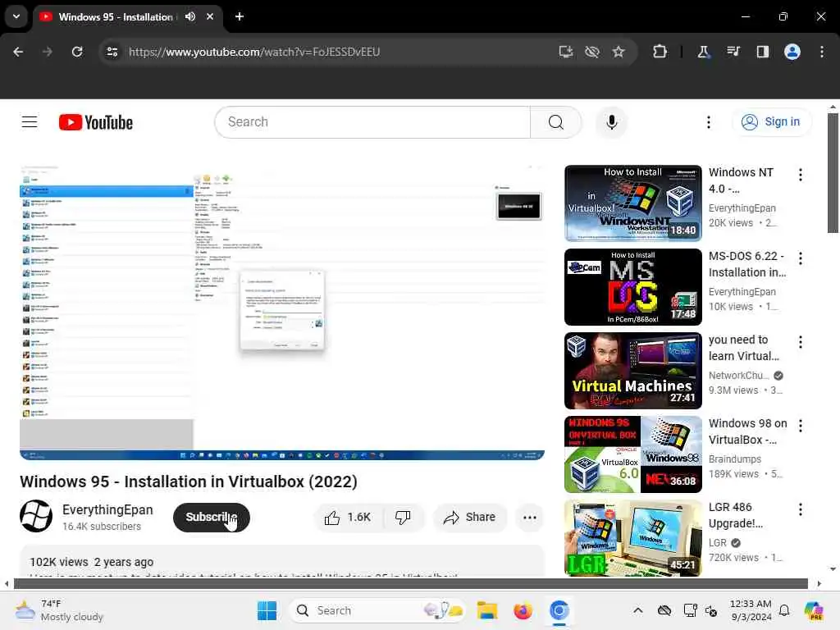Open options for Windows 98 on VirtualBox video

coord(800,426)
